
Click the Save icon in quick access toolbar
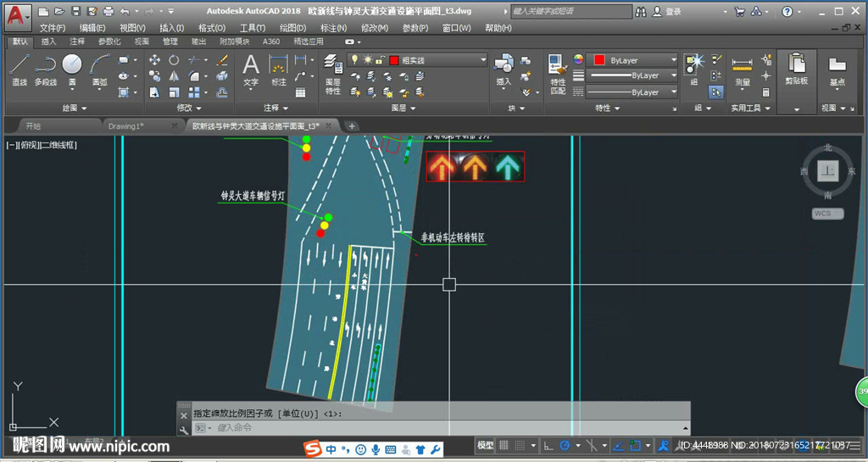click(x=76, y=11)
